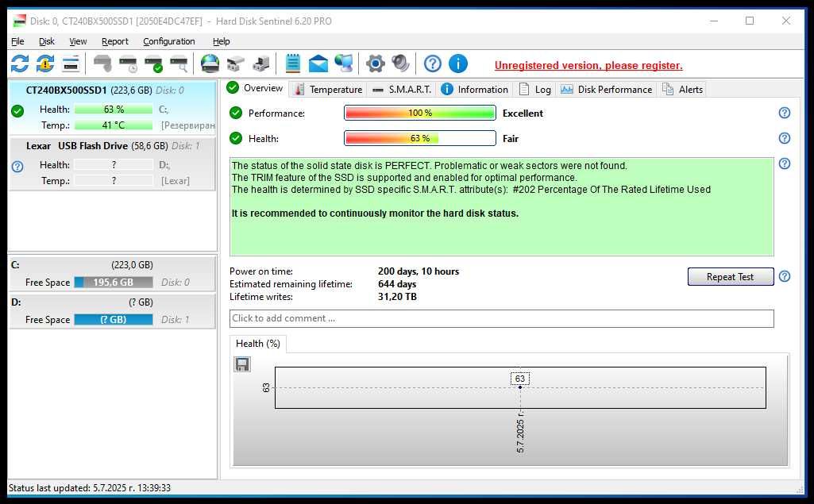
Task: Save the health graph with floppy icon
Action: [x=242, y=364]
